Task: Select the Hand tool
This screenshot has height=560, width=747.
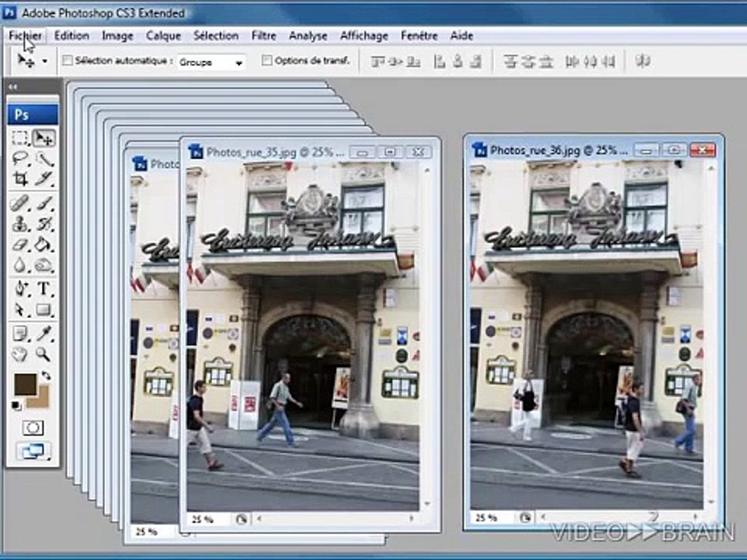Action: [20, 355]
